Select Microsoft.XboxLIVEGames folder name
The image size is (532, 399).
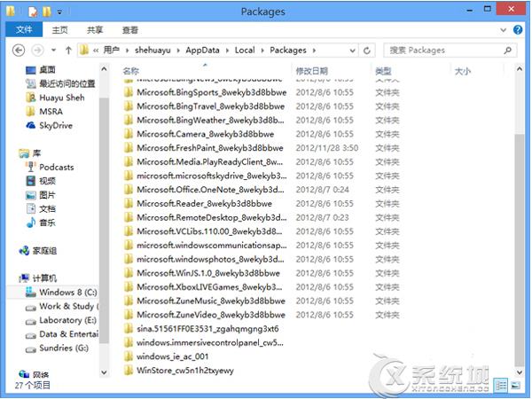[209, 287]
